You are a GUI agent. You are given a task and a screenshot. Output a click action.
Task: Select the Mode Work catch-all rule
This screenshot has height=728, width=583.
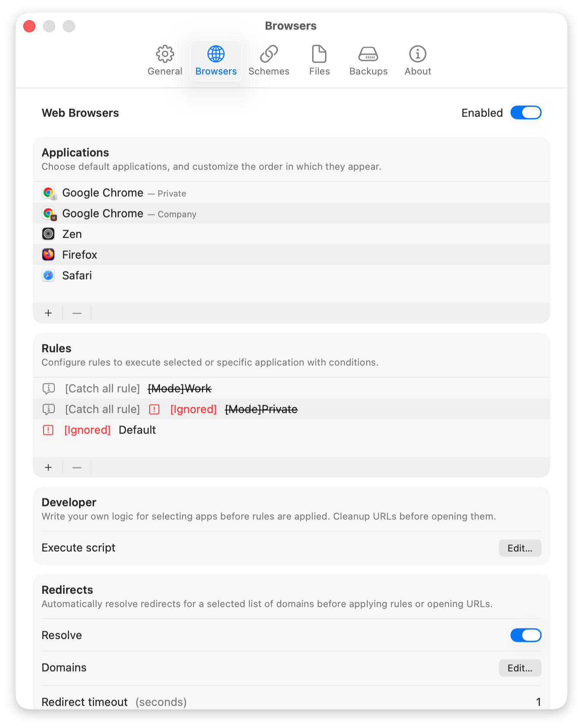click(x=291, y=389)
